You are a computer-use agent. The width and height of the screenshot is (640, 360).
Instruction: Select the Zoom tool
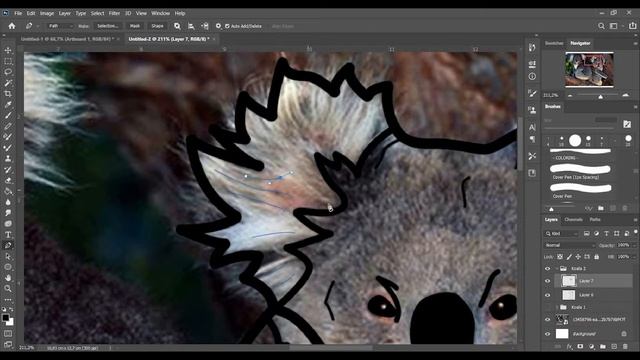(x=8, y=289)
